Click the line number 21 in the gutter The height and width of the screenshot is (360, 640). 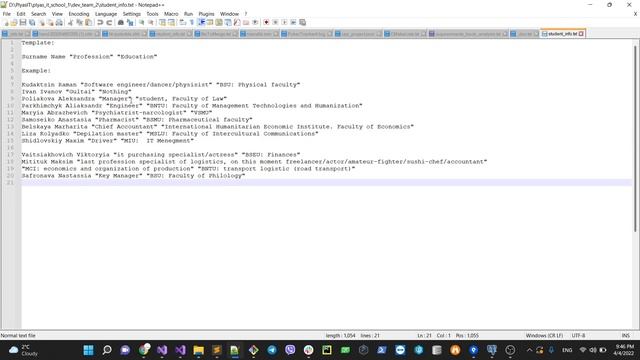[x=10, y=182]
